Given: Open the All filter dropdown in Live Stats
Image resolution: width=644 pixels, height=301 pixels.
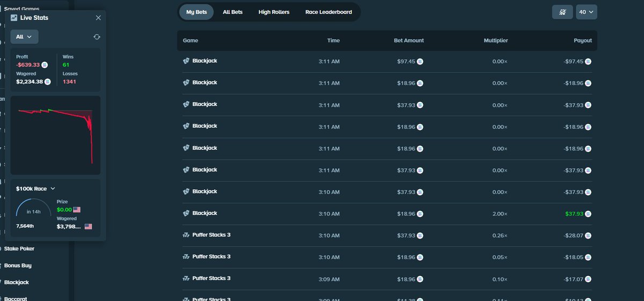Looking at the screenshot, I should [24, 37].
